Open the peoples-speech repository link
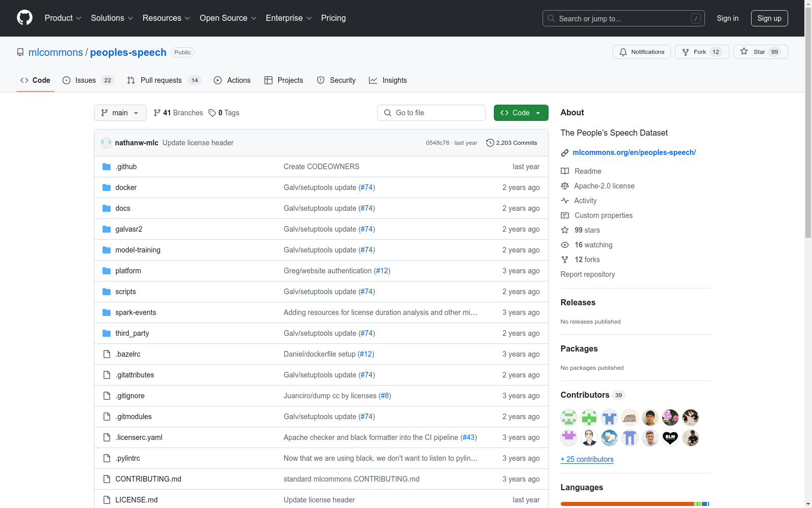The height and width of the screenshot is (508, 812). (x=128, y=52)
